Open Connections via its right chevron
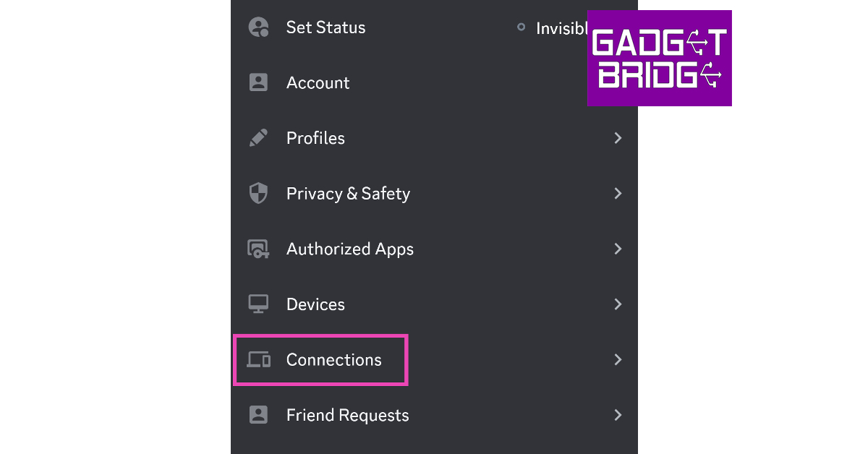This screenshot has height=454, width=868. tap(618, 359)
